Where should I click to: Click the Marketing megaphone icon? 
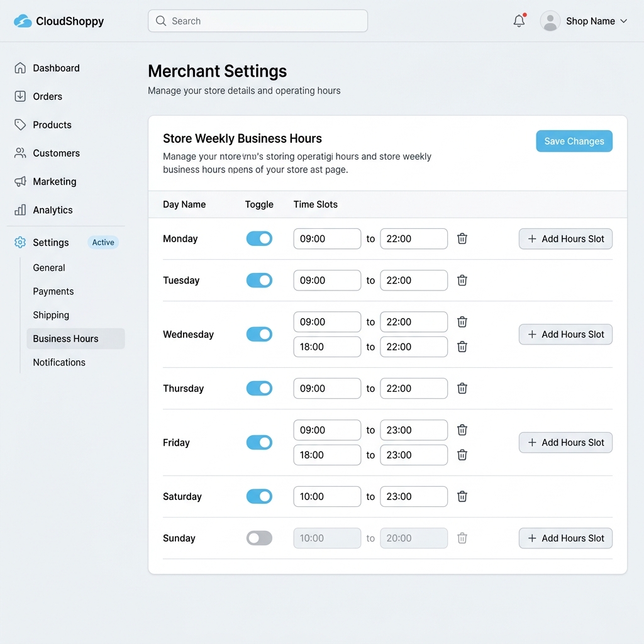point(20,181)
